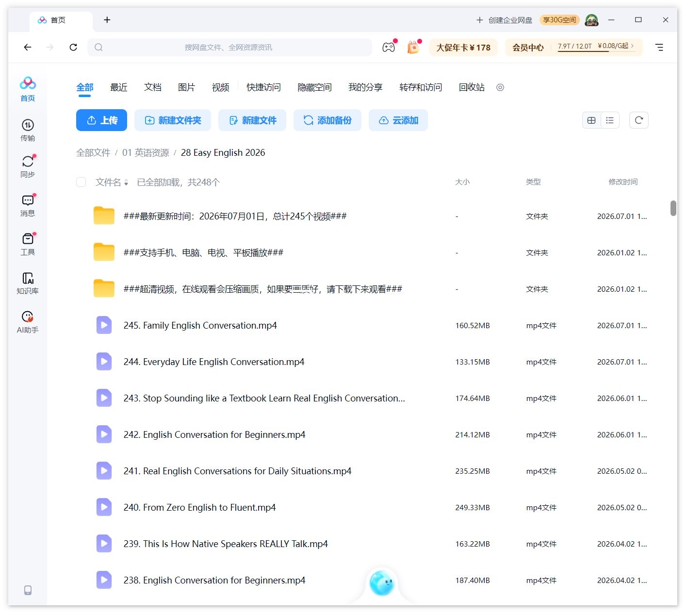Click 创建企业网盘 link
The width and height of the screenshot is (687, 616).
pyautogui.click(x=505, y=20)
